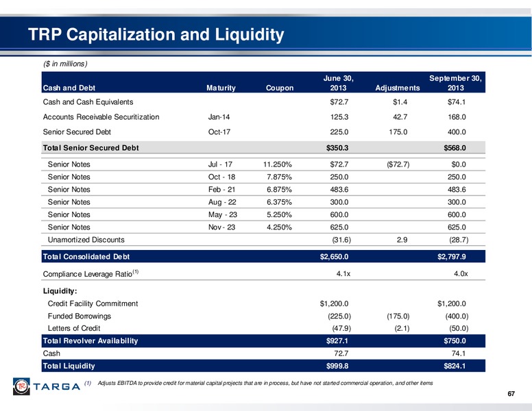Click the "7.875%" coupon value
The image size is (532, 411).
tap(279, 177)
